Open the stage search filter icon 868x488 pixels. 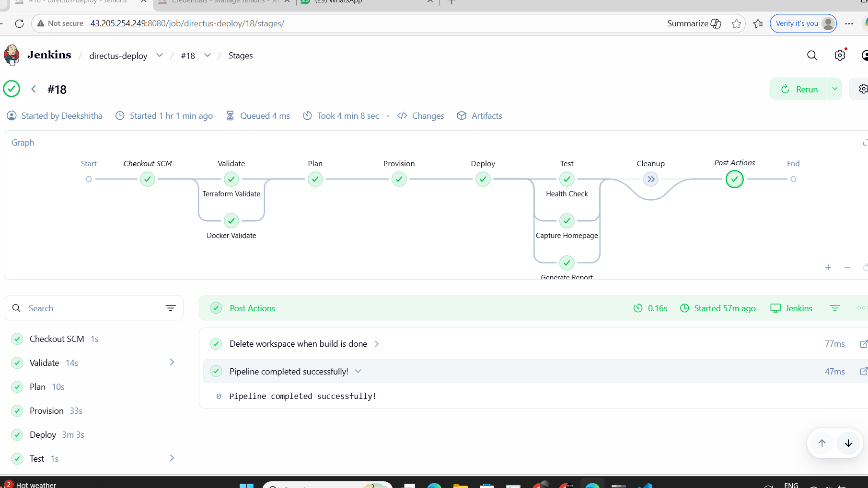point(170,308)
